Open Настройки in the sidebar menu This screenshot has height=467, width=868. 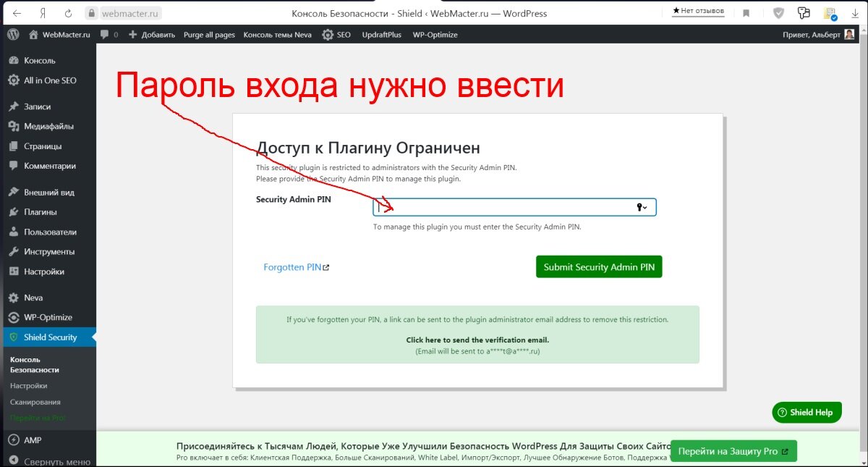click(x=43, y=272)
